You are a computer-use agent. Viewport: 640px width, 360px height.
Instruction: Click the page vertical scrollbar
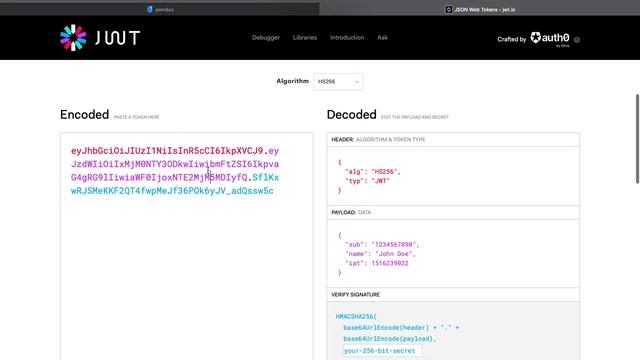point(637,139)
